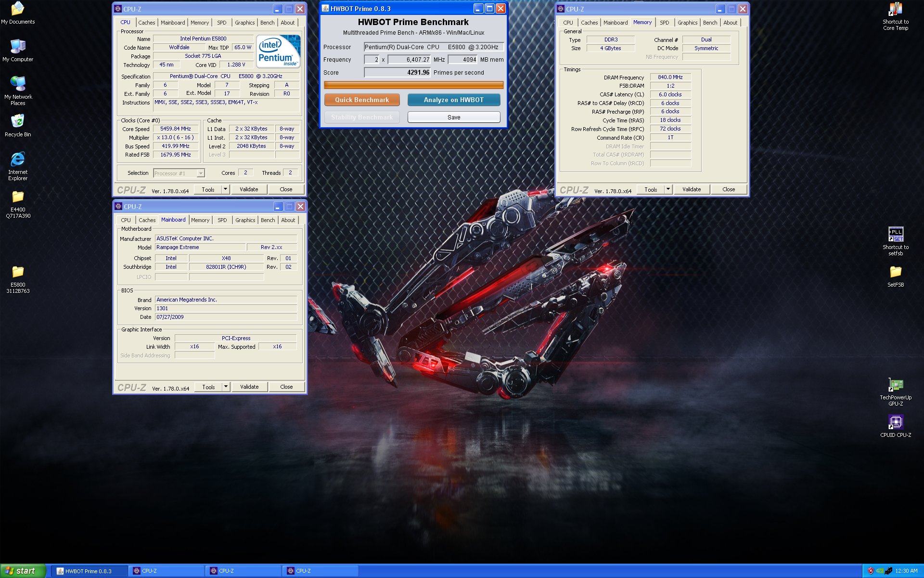
Task: Open the E5800 3112B763 folder
Action: pos(18,279)
